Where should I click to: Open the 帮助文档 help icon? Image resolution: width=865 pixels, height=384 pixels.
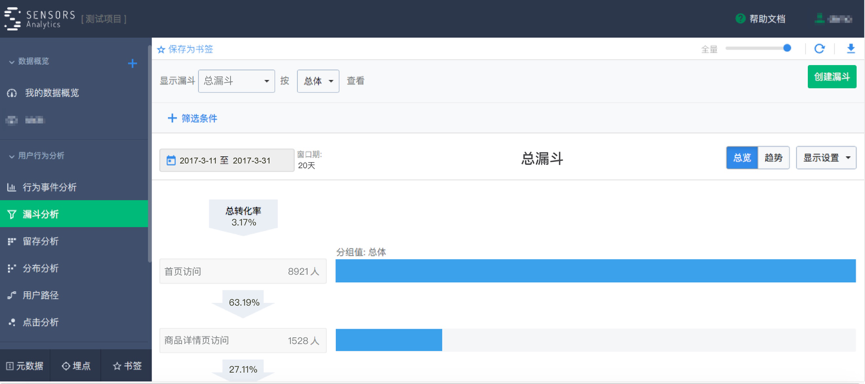[x=740, y=19]
